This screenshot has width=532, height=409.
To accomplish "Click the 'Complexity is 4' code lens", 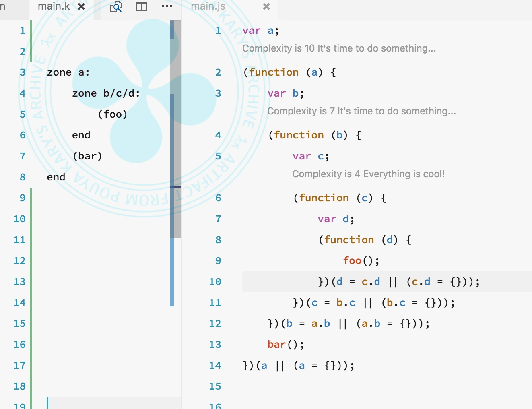I will (368, 174).
